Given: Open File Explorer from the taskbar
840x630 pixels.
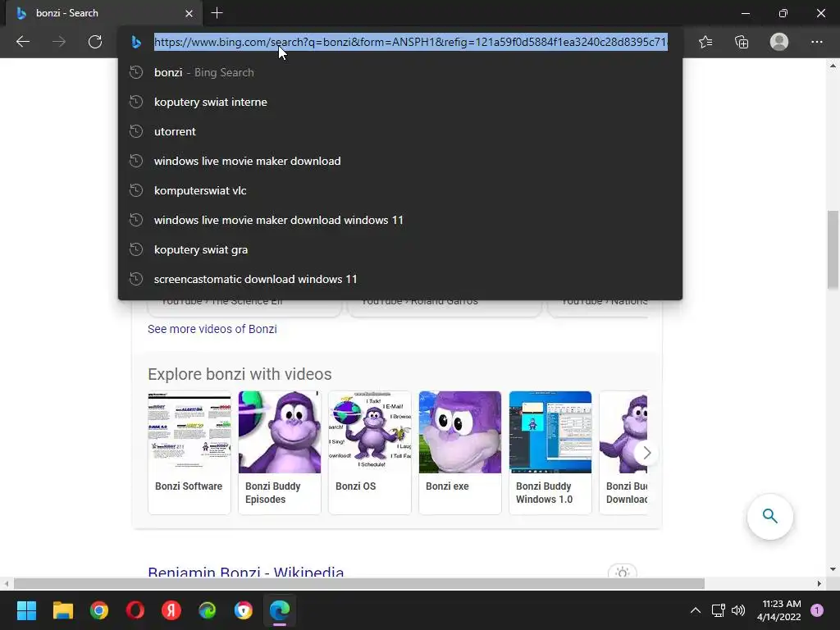Looking at the screenshot, I should (x=62, y=610).
